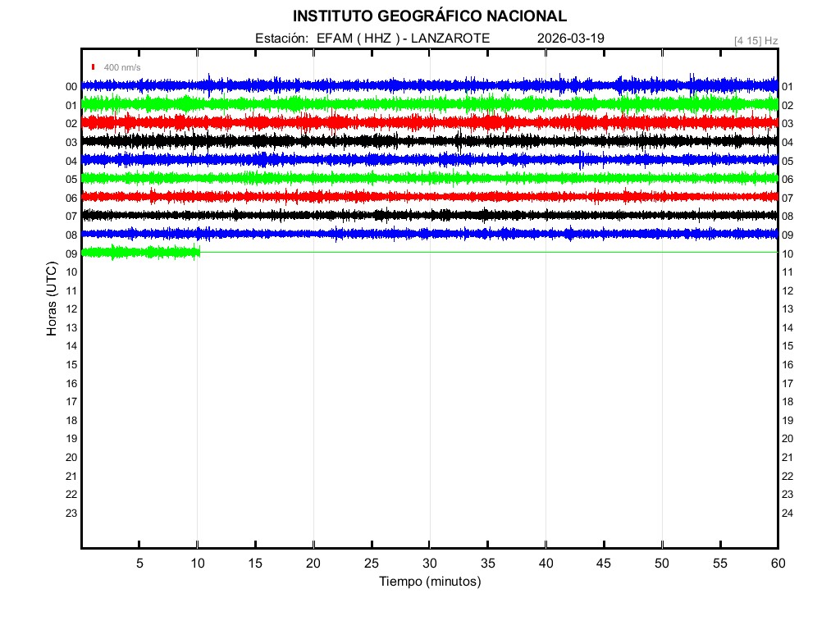Click the red 400 nm/s scale bar marker
Image resolution: width=840 pixels, height=630 pixels.
coord(94,67)
